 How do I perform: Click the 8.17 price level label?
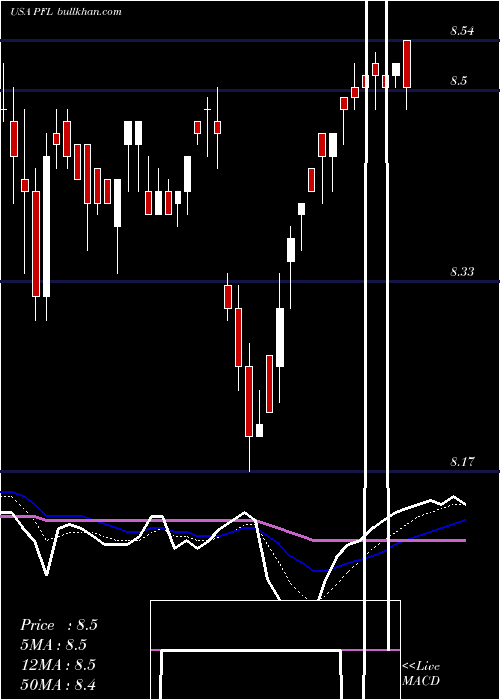click(x=462, y=461)
